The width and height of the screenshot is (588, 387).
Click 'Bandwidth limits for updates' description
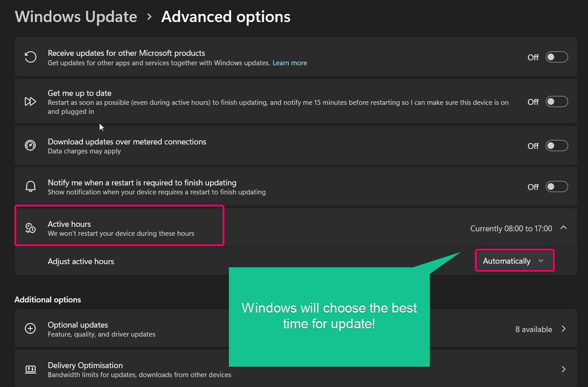pyautogui.click(x=139, y=375)
